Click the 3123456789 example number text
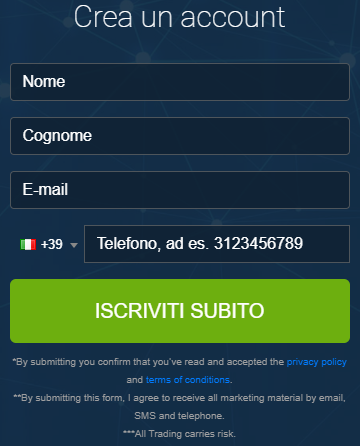360x446 pixels. pos(258,243)
